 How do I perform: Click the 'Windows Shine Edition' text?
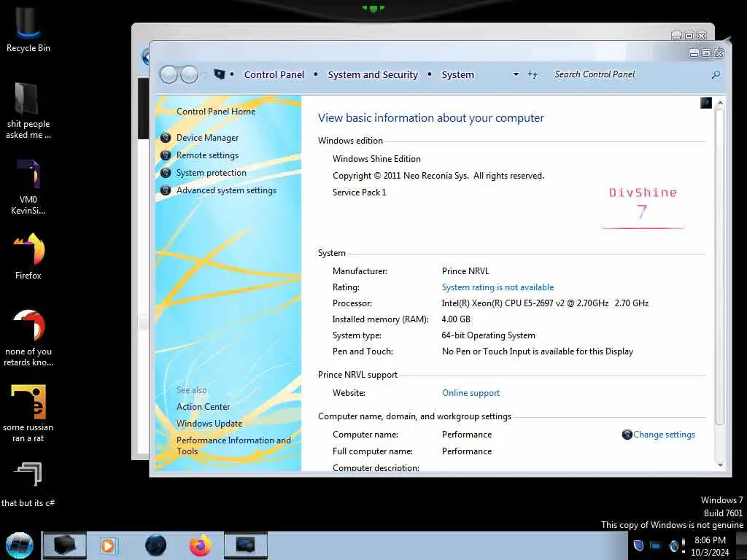pos(376,159)
